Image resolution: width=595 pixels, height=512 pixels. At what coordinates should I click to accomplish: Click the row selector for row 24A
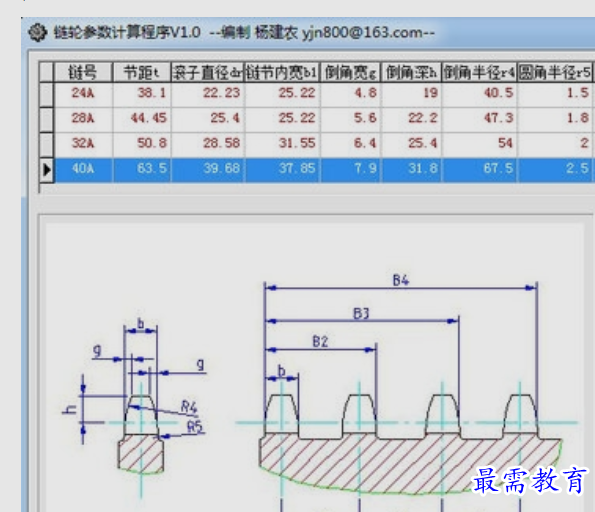pyautogui.click(x=46, y=94)
